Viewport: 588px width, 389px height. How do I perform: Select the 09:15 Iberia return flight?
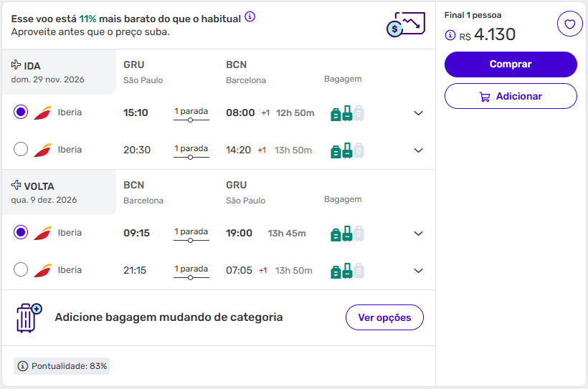pos(21,233)
